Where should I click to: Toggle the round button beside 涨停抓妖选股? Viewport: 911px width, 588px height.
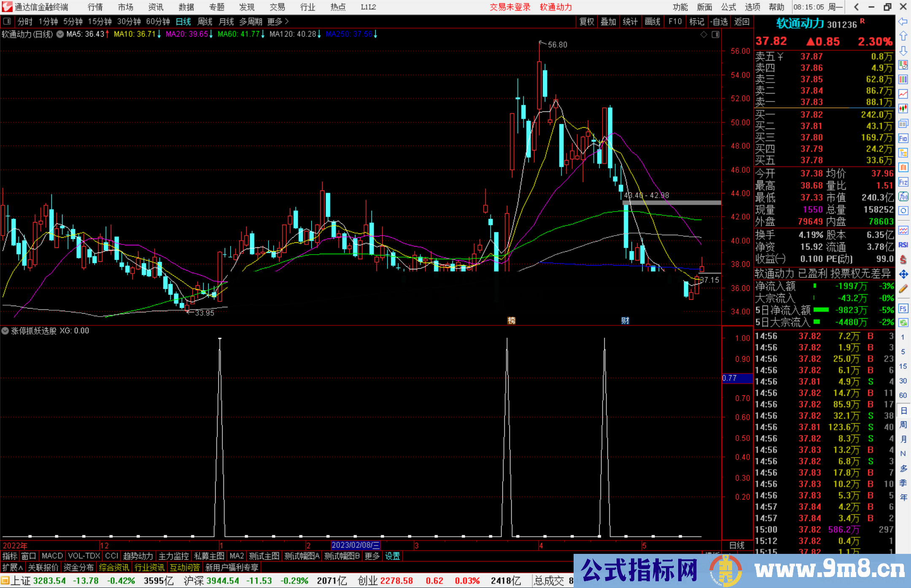[5, 331]
